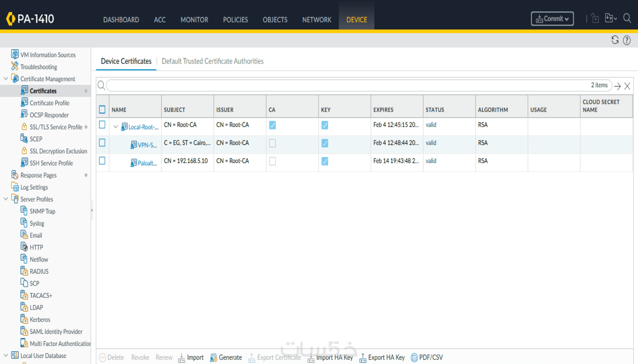Click the HTTP server profile icon

click(x=24, y=247)
